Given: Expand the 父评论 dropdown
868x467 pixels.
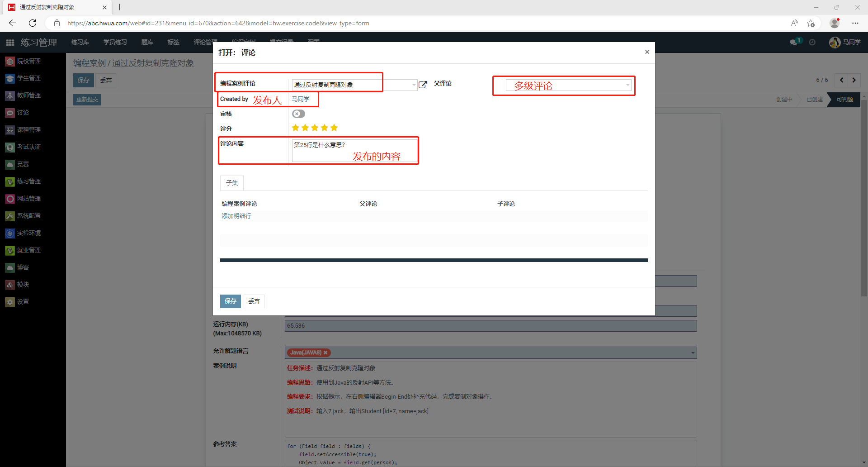Looking at the screenshot, I should point(627,85).
